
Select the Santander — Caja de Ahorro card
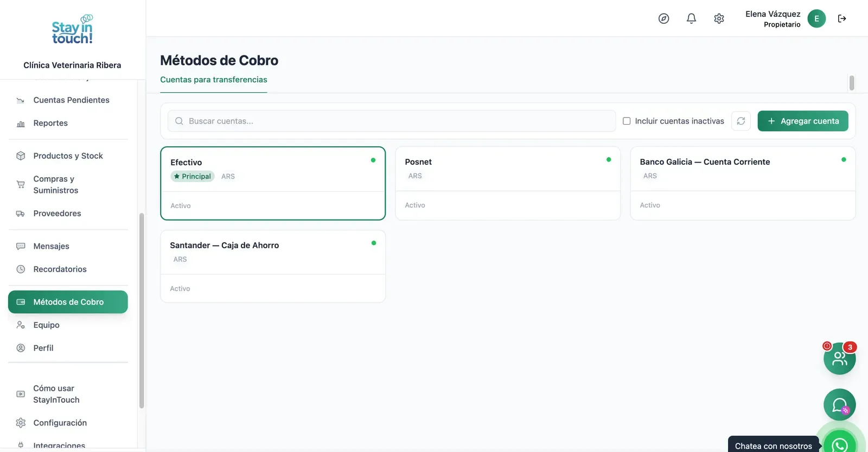click(x=273, y=266)
